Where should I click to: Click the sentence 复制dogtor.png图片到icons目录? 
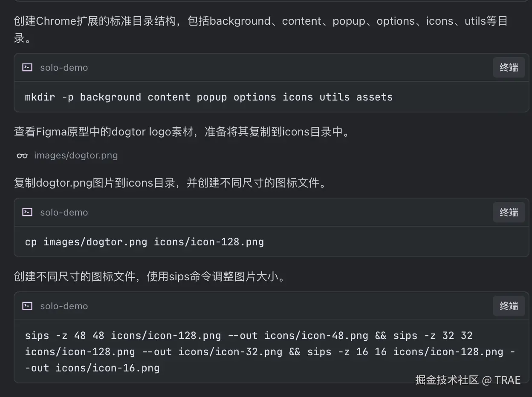click(170, 183)
